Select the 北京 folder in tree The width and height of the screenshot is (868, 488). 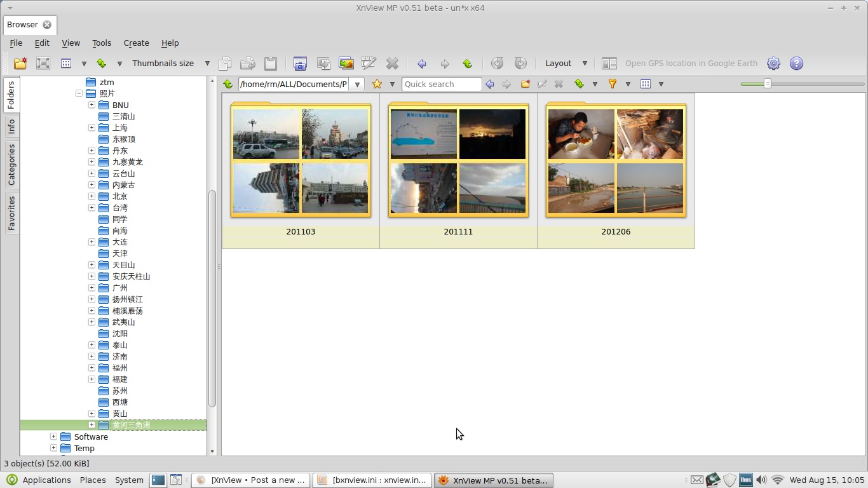pos(120,196)
